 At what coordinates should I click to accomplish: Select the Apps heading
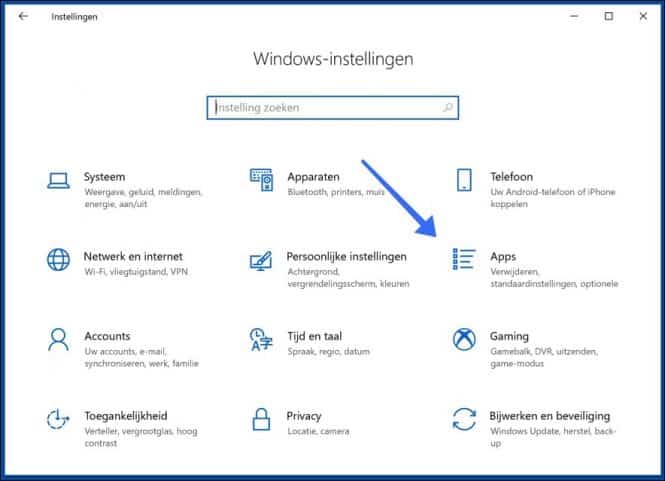(x=503, y=257)
